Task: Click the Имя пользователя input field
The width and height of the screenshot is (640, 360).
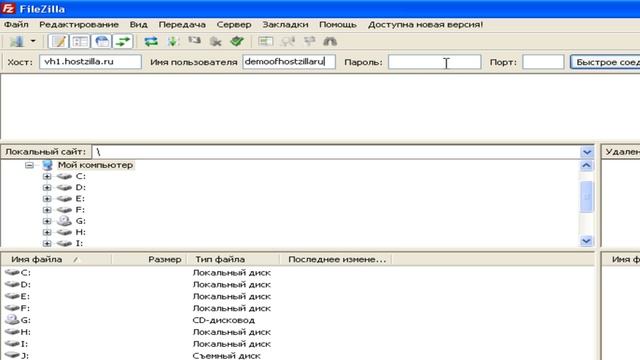Action: pos(289,62)
